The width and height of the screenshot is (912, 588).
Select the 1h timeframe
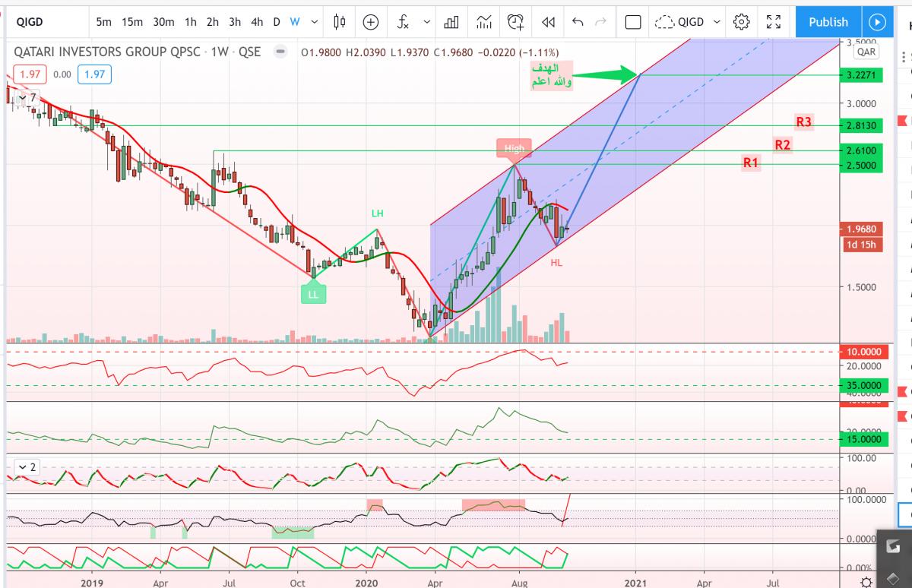click(191, 22)
